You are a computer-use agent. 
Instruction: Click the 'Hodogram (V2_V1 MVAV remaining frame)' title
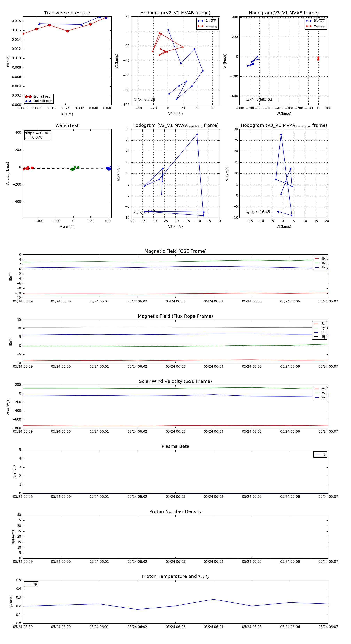click(175, 125)
